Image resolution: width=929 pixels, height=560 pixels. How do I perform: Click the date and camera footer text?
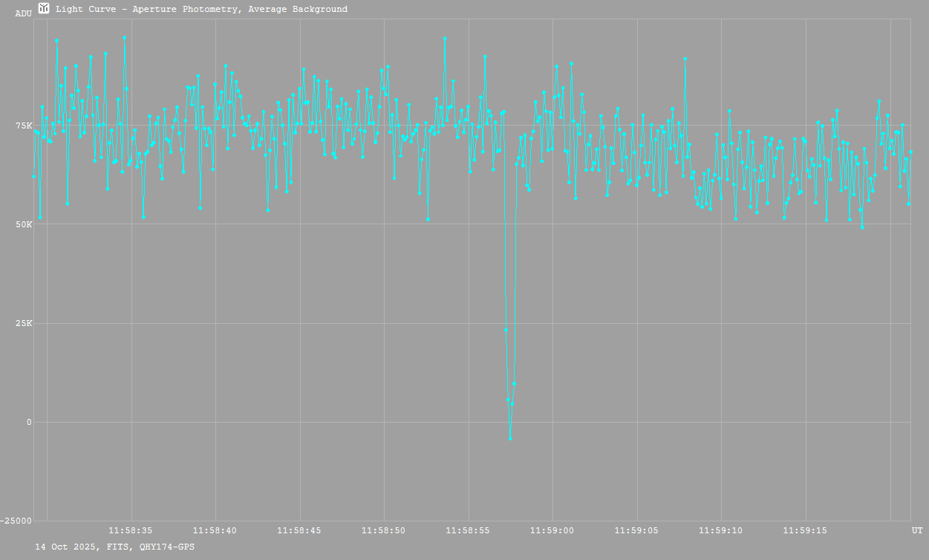(115, 547)
